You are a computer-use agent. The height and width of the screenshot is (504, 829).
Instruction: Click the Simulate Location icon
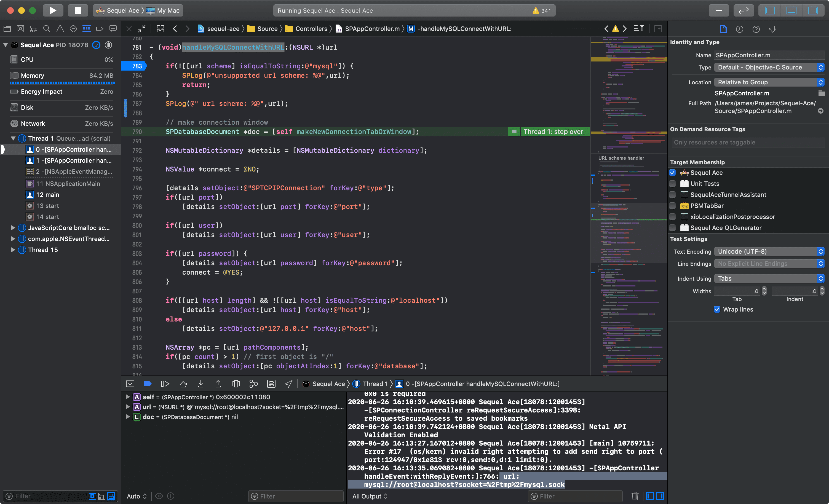288,384
